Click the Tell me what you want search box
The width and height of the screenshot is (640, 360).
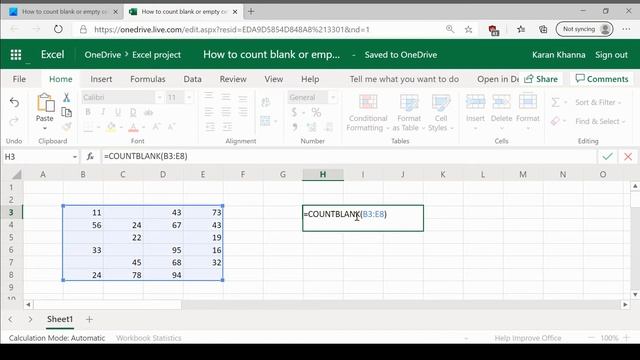click(404, 79)
